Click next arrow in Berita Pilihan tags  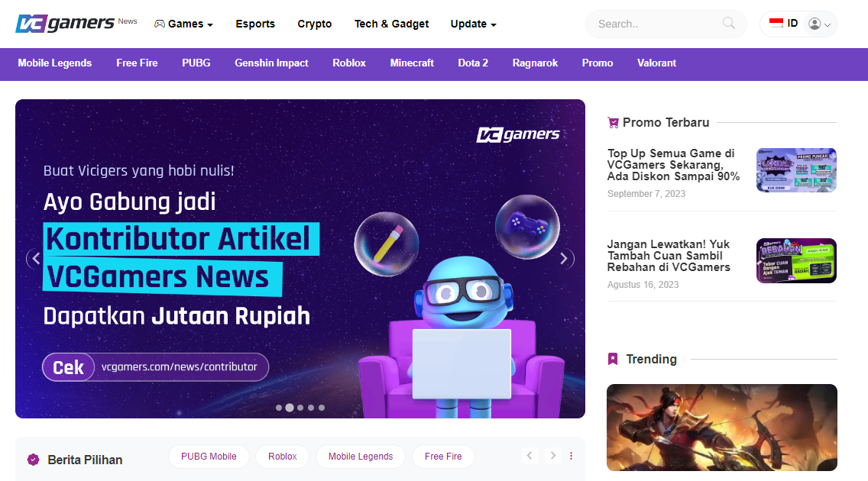tap(552, 456)
